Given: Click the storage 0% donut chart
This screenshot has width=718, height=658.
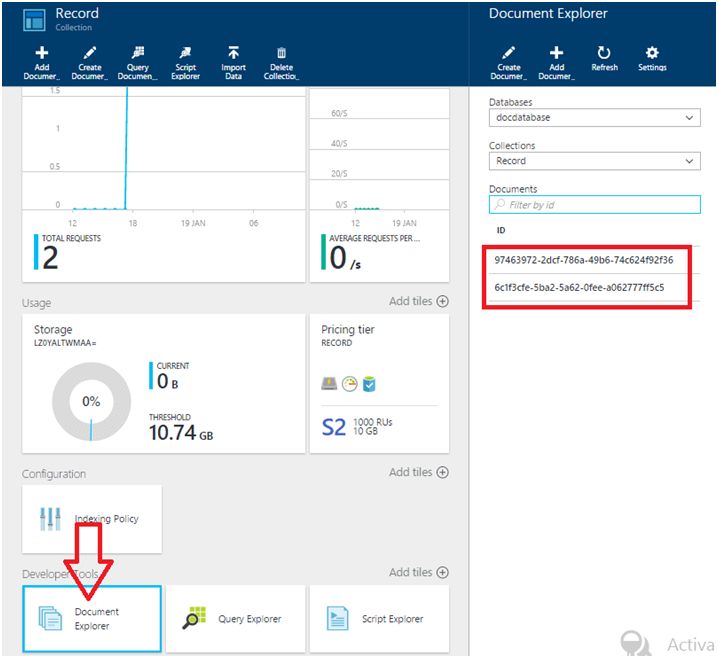Looking at the screenshot, I should pyautogui.click(x=91, y=402).
